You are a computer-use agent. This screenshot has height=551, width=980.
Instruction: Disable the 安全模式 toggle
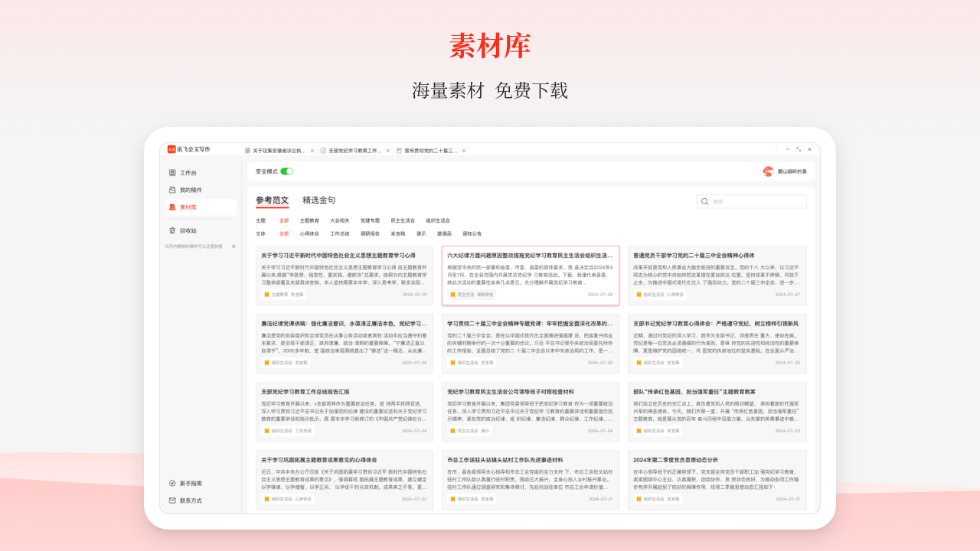285,173
